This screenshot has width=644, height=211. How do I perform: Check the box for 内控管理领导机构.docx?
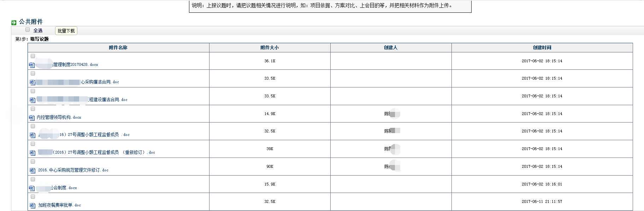point(33,109)
